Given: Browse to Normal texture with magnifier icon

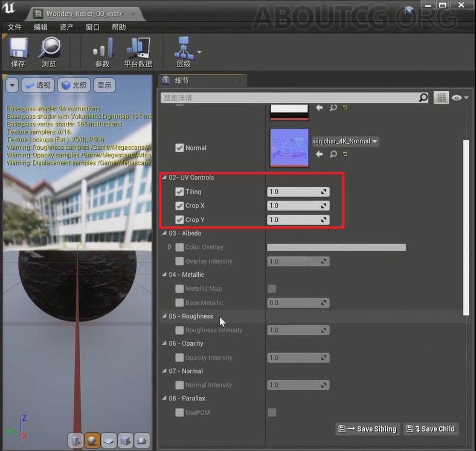Looking at the screenshot, I should coord(333,154).
